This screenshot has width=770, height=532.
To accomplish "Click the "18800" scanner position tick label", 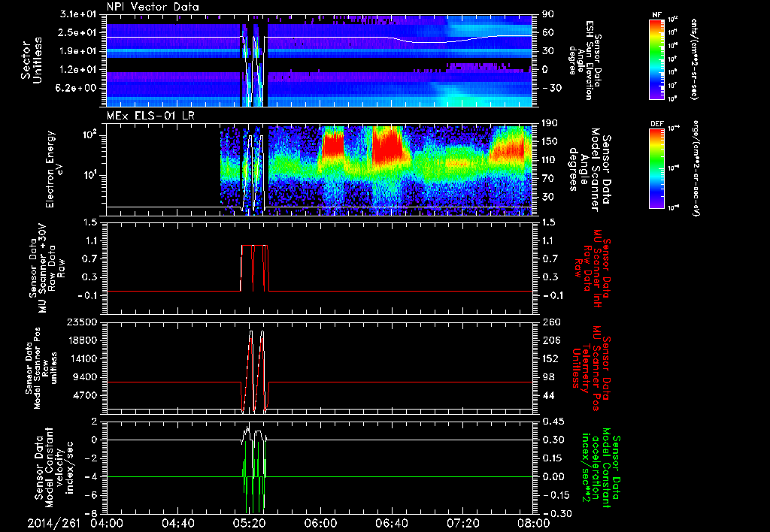I will (81, 340).
